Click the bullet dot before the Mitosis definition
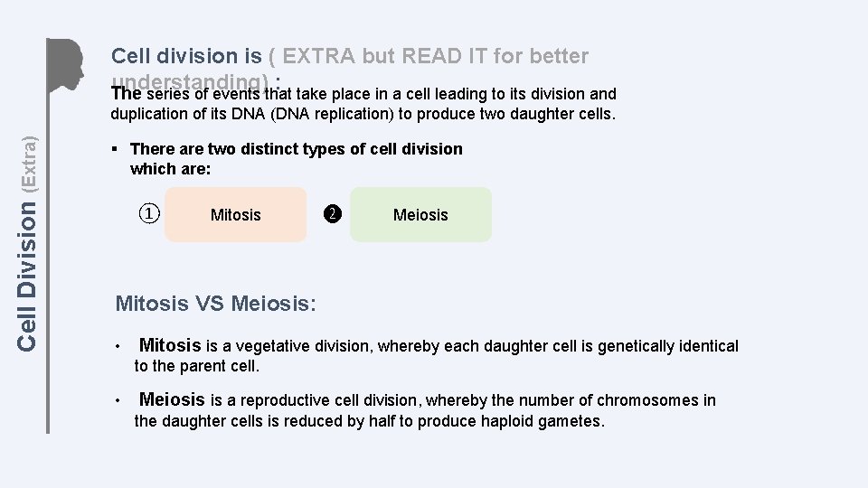The image size is (868, 488). tap(118, 347)
